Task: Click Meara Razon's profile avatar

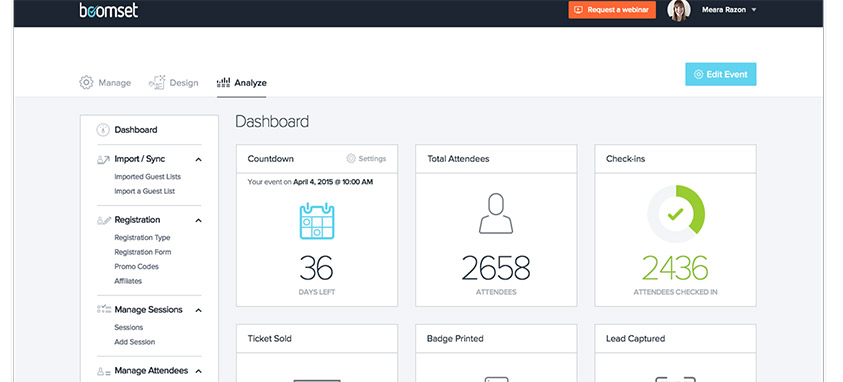Action: coord(678,10)
